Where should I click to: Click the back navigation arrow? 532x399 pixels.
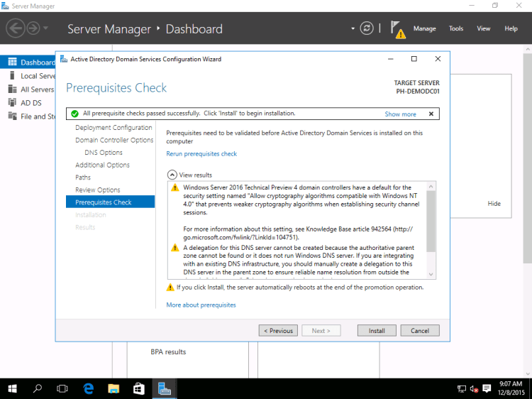(x=15, y=28)
